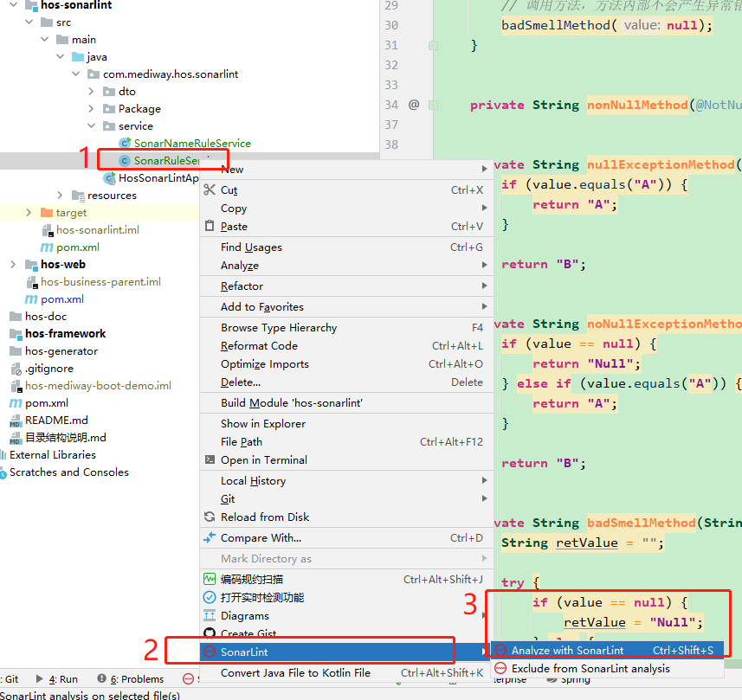Collapse the service package folder
Screen dimensions: 742x700
tap(92, 125)
